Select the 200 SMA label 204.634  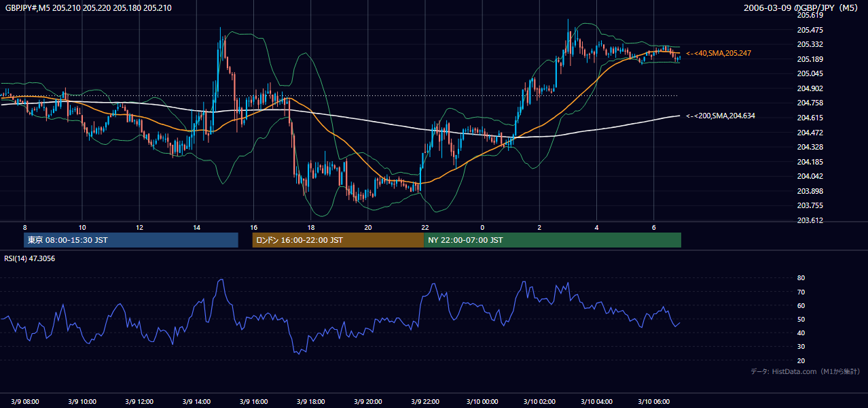click(x=721, y=116)
